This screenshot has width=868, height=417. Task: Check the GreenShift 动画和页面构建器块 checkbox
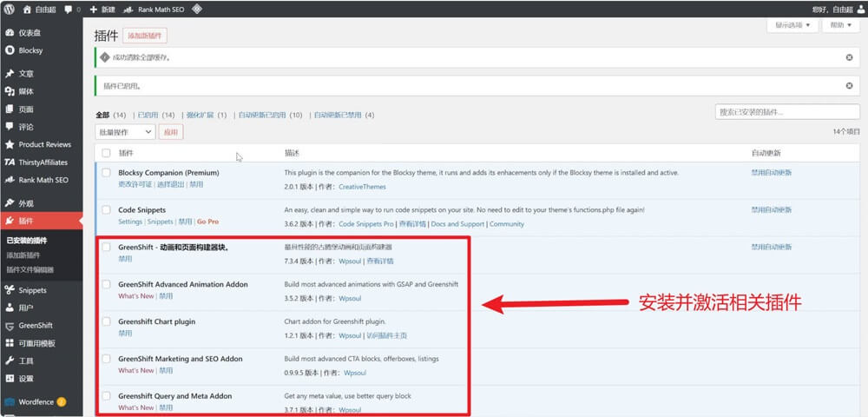click(106, 247)
